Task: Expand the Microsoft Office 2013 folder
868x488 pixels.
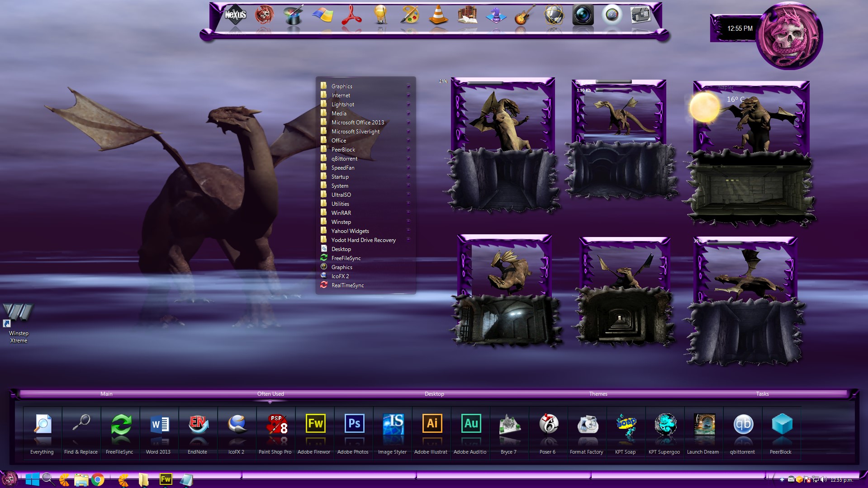Action: pos(357,123)
